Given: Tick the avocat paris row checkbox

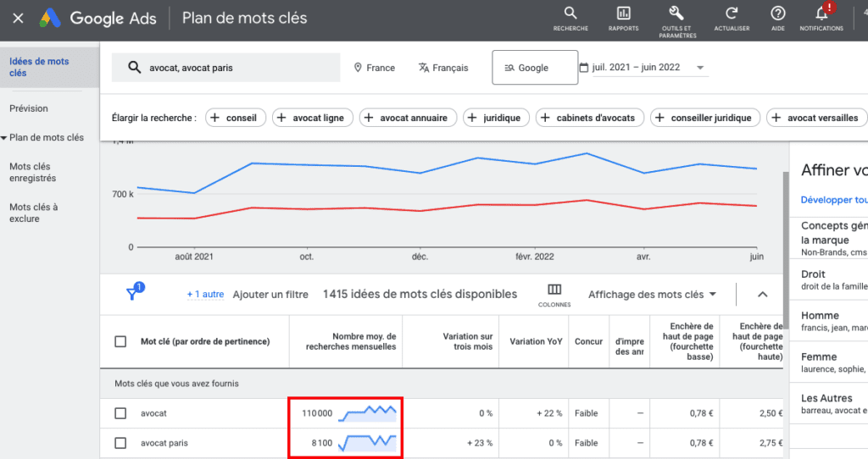Looking at the screenshot, I should point(120,443).
